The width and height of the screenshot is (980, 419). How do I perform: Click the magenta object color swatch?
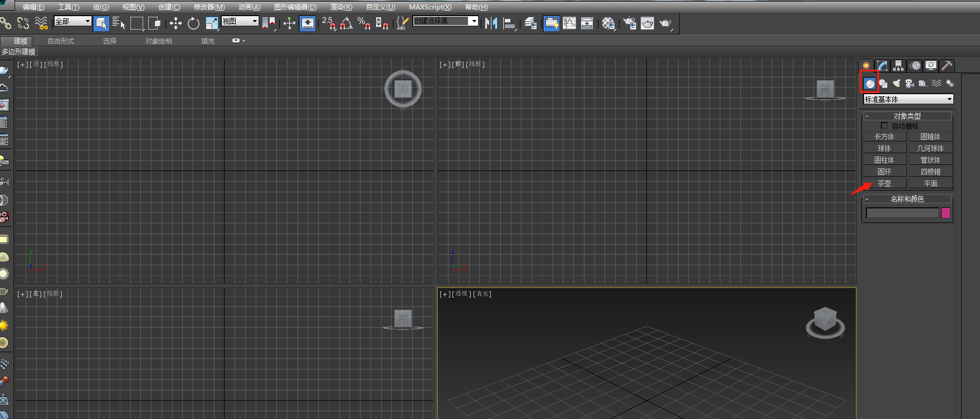[945, 213]
